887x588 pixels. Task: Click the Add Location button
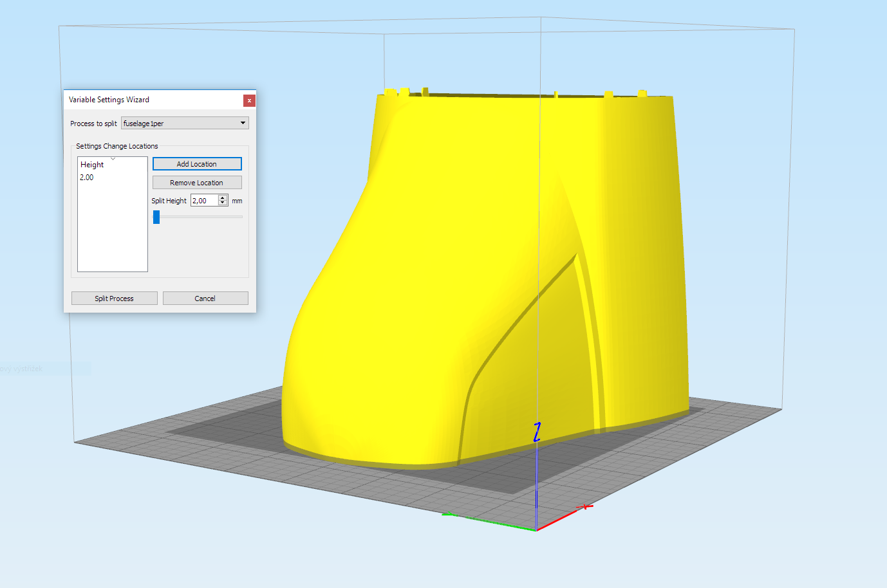(x=197, y=164)
